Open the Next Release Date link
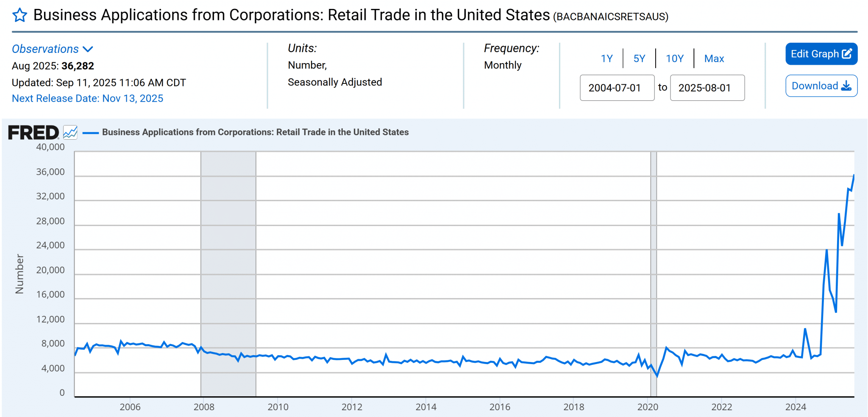The height and width of the screenshot is (417, 868). coord(87,99)
